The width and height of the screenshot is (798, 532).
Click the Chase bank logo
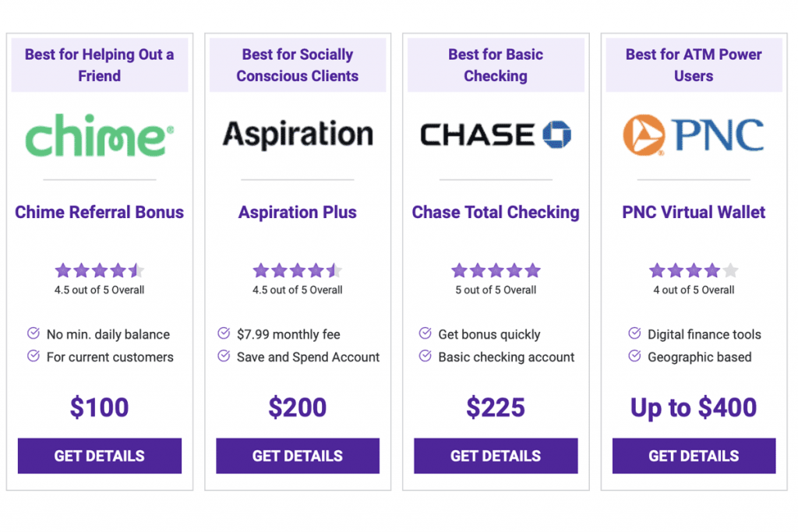494,134
